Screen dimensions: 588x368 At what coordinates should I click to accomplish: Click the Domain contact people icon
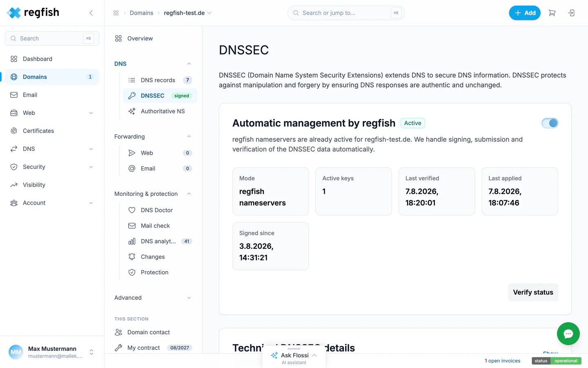118,332
